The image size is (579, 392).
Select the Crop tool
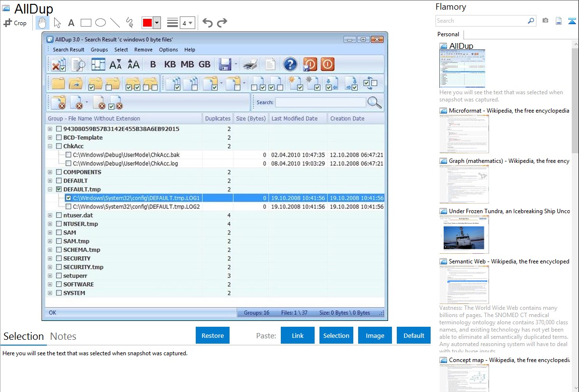[x=15, y=23]
